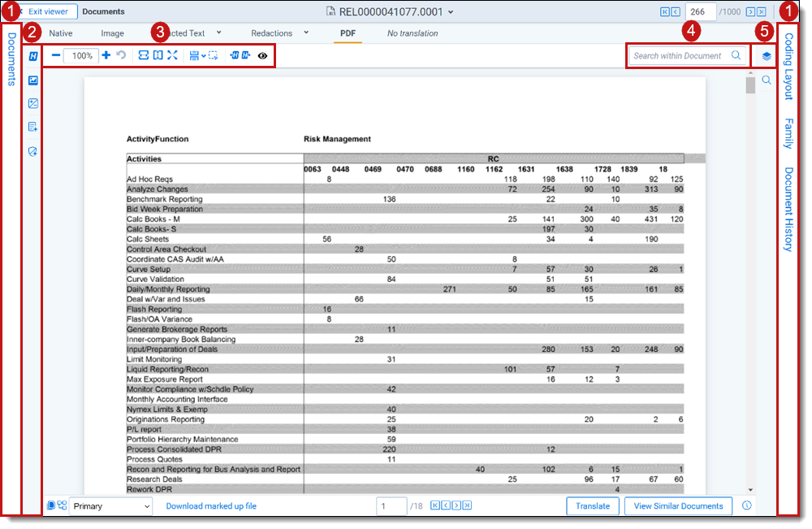Go to the last document in the queue
The image size is (812, 529).
point(762,12)
